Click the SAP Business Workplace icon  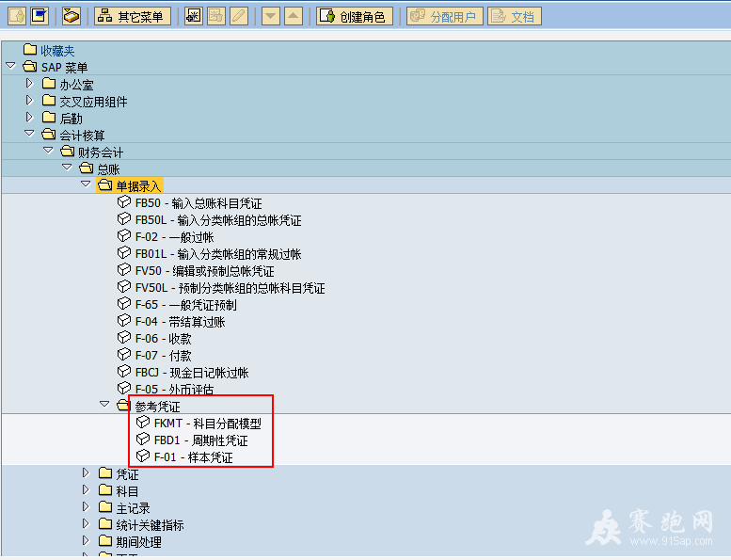[x=72, y=16]
